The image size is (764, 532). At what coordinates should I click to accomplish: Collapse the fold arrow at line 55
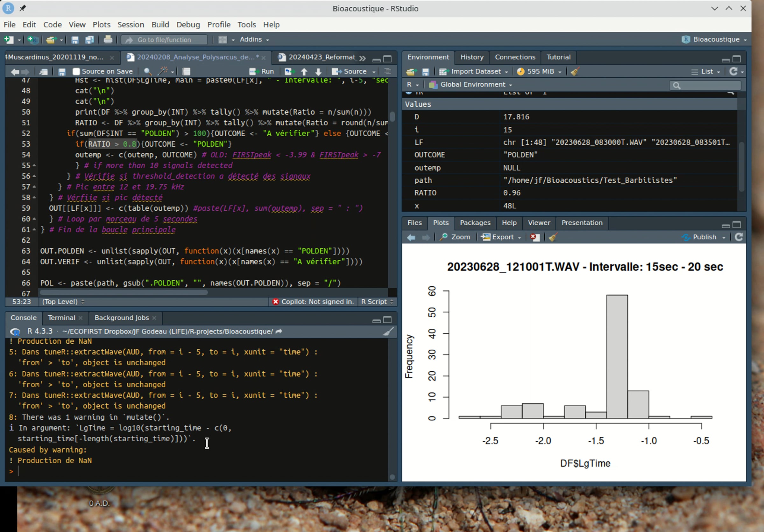[x=34, y=165]
